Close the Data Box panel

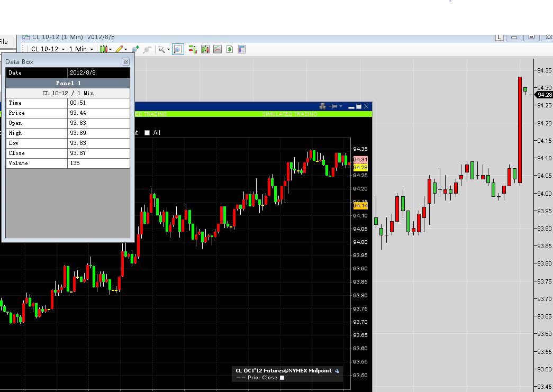coord(125,62)
